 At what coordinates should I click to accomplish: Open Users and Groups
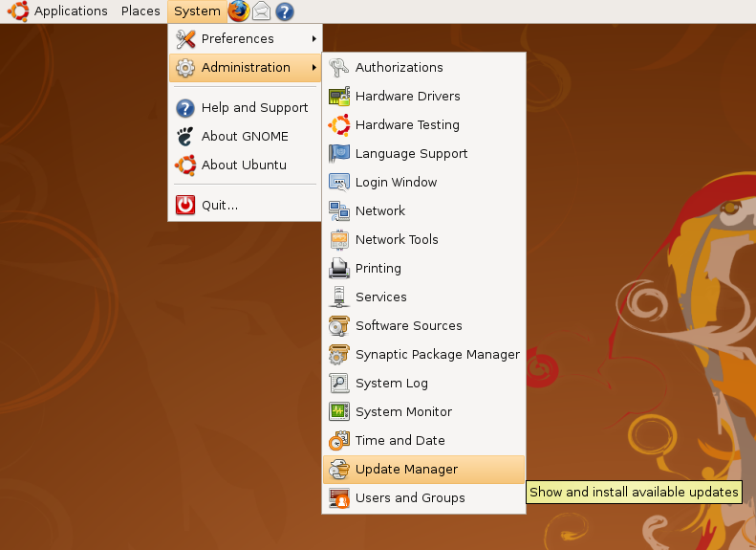[423, 498]
